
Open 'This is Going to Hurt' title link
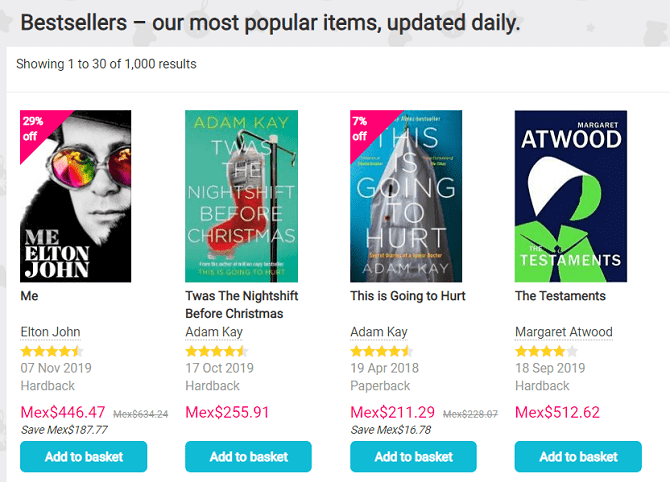407,296
